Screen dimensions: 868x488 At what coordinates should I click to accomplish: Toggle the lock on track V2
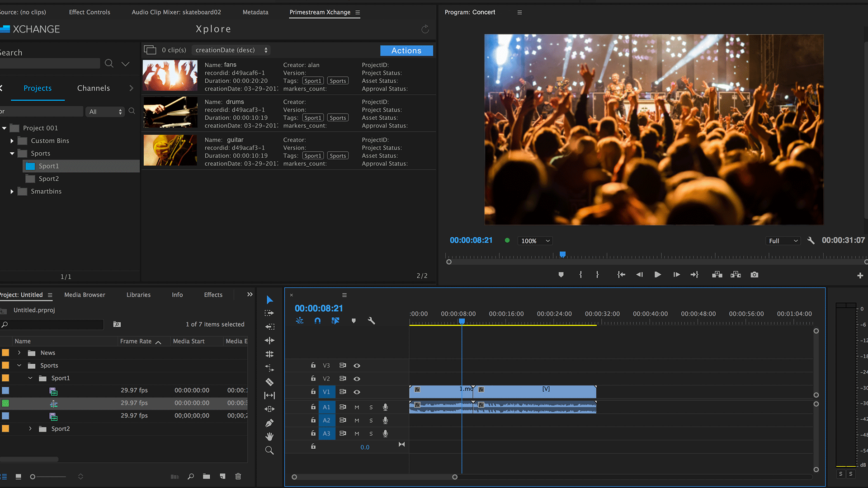(x=313, y=378)
